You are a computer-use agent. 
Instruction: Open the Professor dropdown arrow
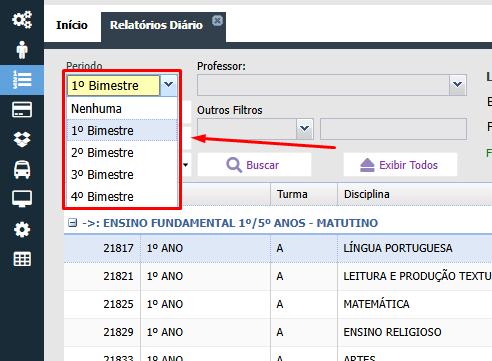point(458,85)
